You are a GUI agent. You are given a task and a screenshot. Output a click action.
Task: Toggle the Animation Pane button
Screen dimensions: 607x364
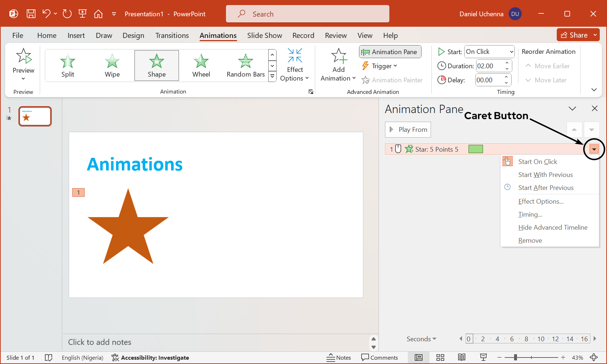(x=390, y=52)
